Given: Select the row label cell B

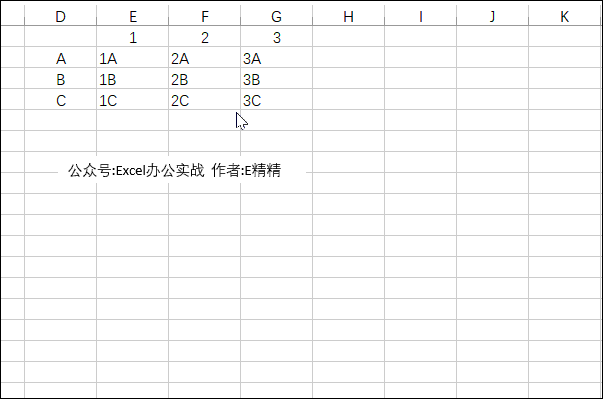Looking at the screenshot, I should pyautogui.click(x=60, y=80).
